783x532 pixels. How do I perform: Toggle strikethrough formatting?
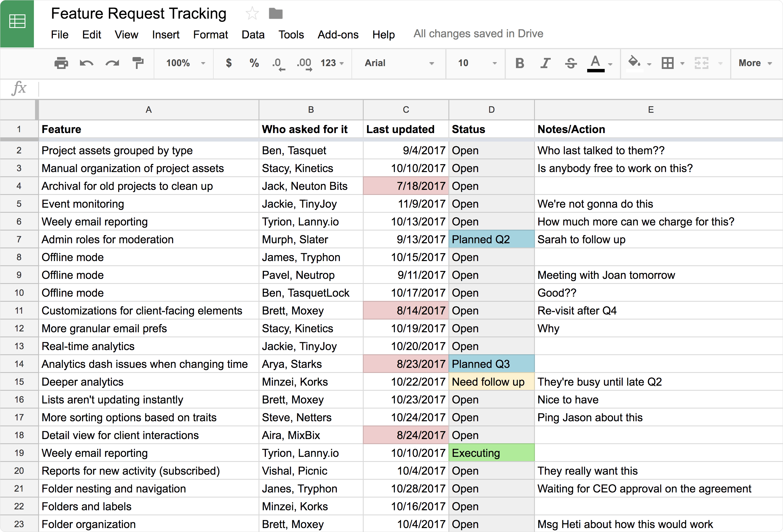[x=571, y=63]
